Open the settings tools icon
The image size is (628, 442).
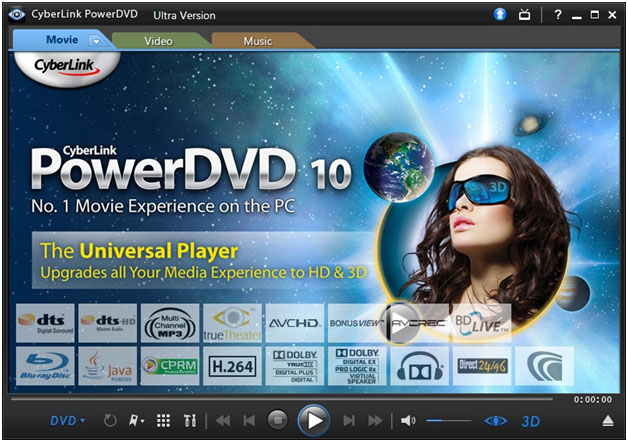pyautogui.click(x=190, y=421)
